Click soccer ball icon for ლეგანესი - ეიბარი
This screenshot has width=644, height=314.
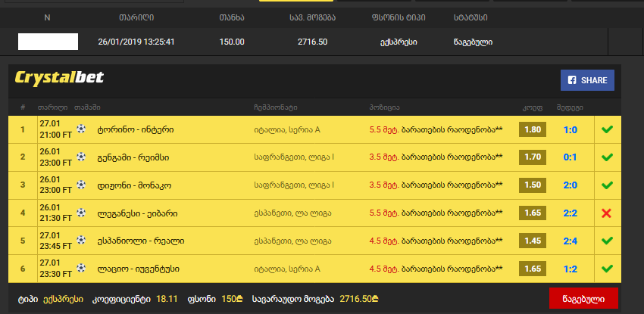tap(81, 213)
